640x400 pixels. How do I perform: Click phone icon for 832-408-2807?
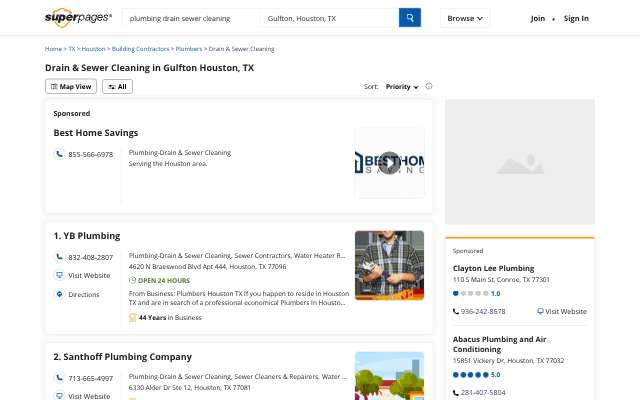point(60,257)
